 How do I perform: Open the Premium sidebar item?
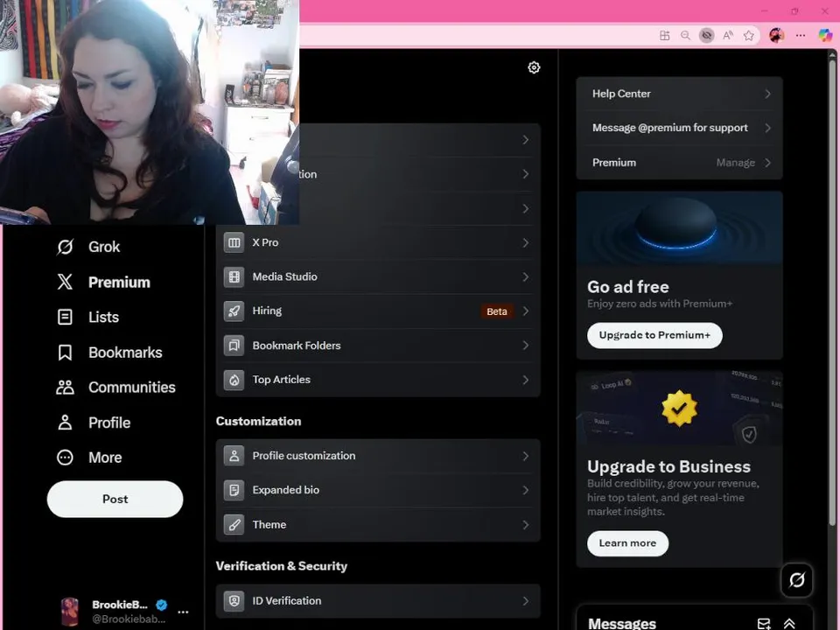coord(103,283)
